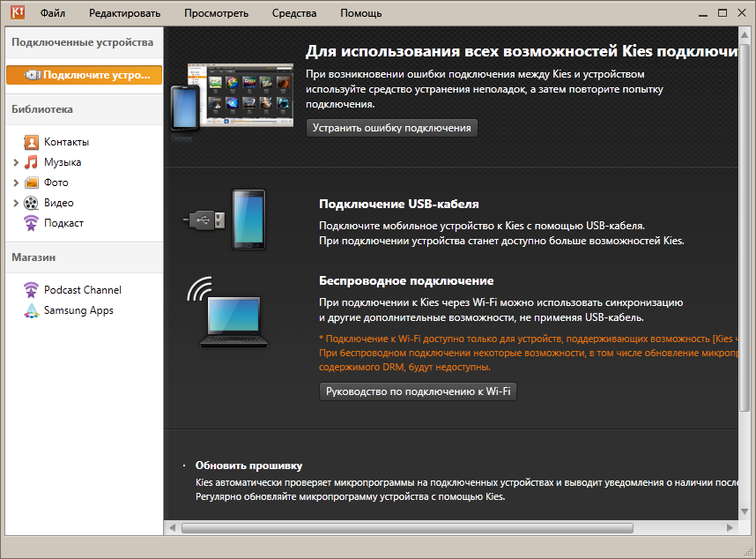Expand the Видео tree node

(x=16, y=203)
